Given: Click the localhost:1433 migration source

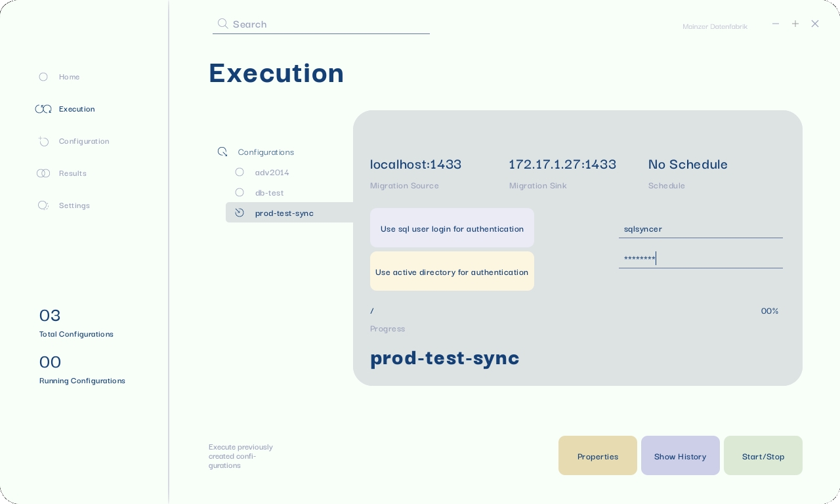Looking at the screenshot, I should tap(416, 164).
